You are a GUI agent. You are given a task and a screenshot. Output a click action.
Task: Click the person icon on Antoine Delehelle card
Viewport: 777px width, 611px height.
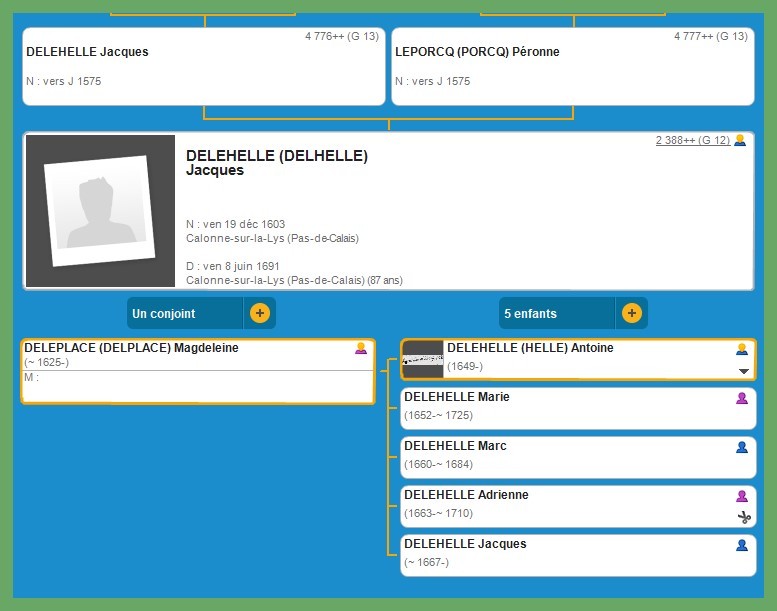click(x=742, y=349)
